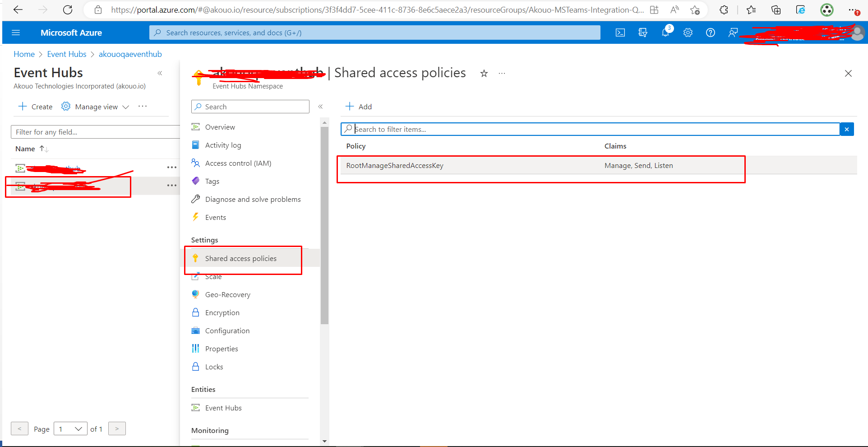868x447 pixels.
Task: Select the RootManageSharedAccessKey policy row
Action: (x=394, y=165)
